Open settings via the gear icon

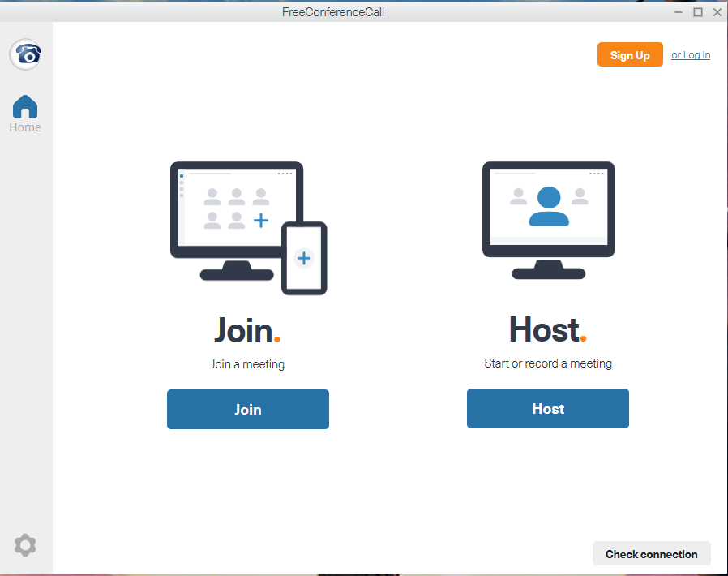point(25,545)
